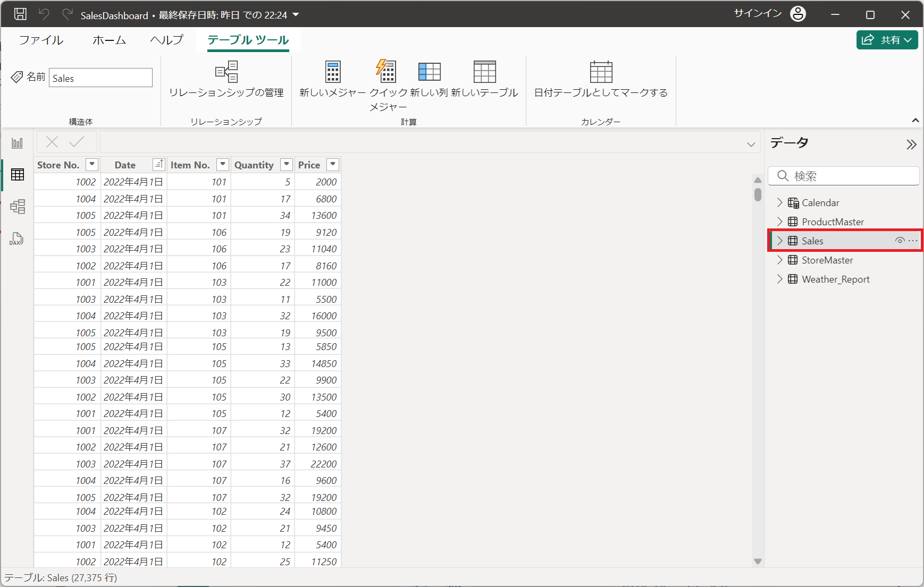Open Model view from left sidebar

(18, 207)
